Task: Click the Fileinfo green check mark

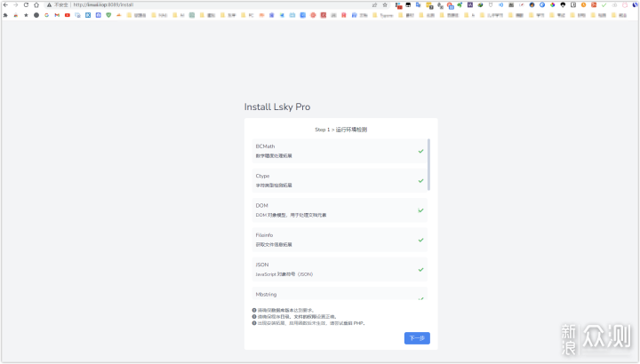Action: [420, 240]
